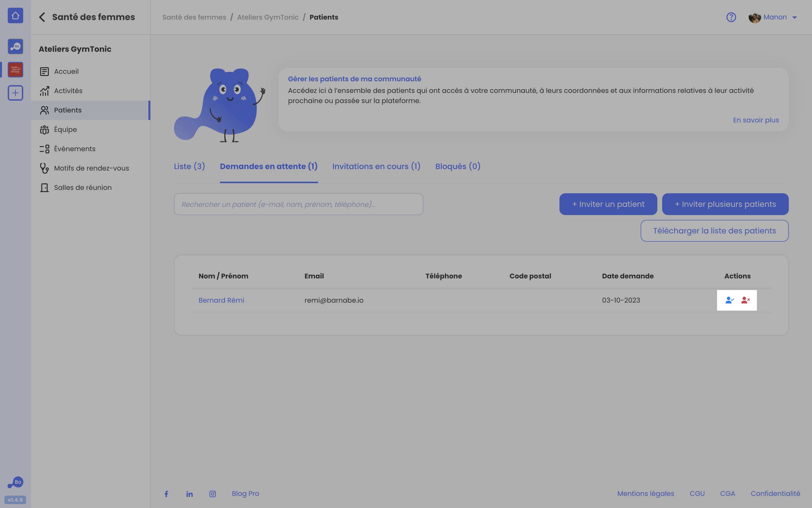Viewport: 812px width, 508px height.
Task: Click the stethoscope icon for Motifs
Action: click(44, 168)
